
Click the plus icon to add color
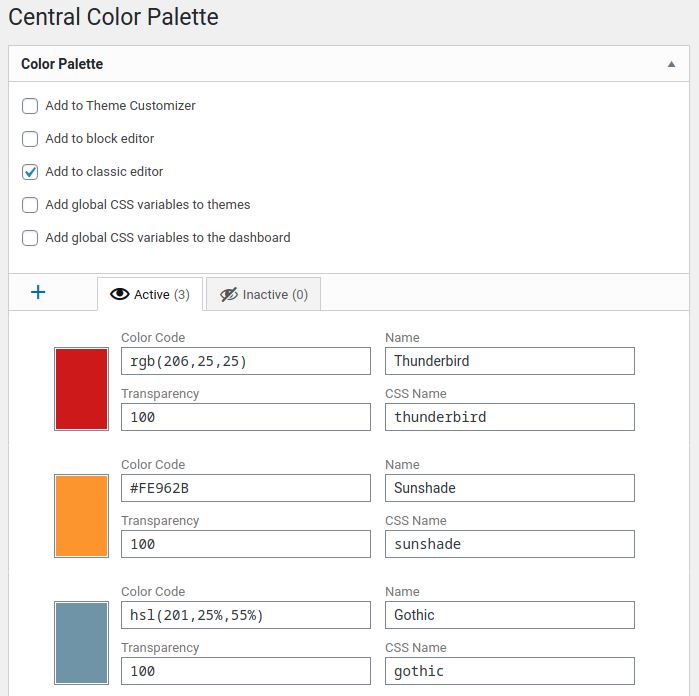tap(38, 292)
